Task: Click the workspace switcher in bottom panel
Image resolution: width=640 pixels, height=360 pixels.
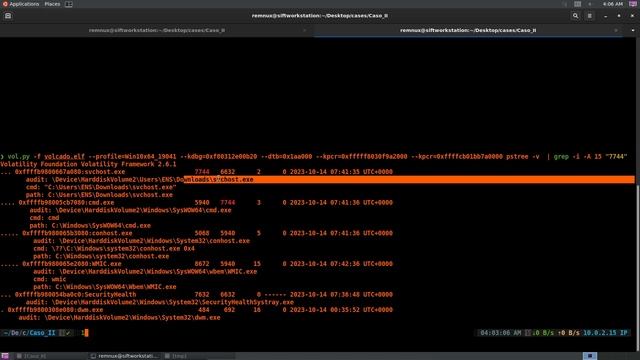Action: coord(590,356)
